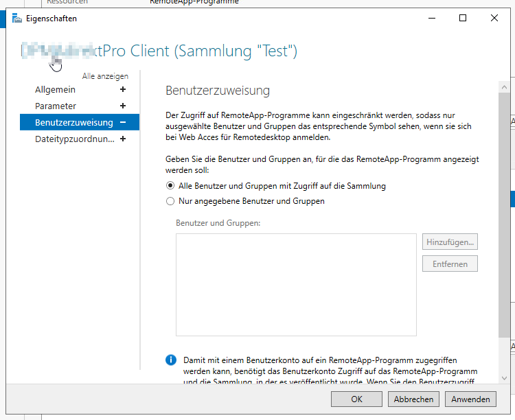Click the Hinzufügen... button
This screenshot has width=515, height=420.
pyautogui.click(x=450, y=242)
